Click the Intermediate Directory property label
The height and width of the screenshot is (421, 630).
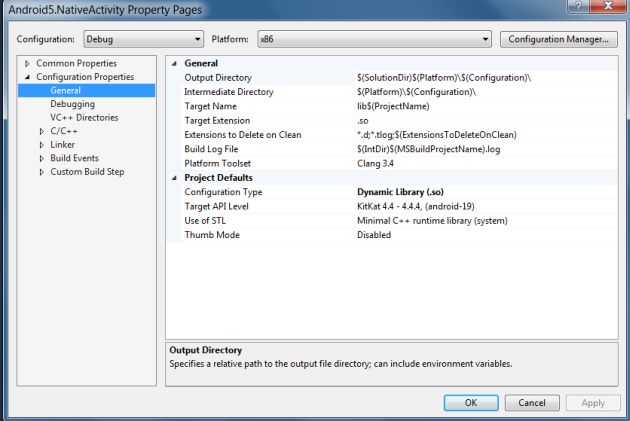click(229, 92)
